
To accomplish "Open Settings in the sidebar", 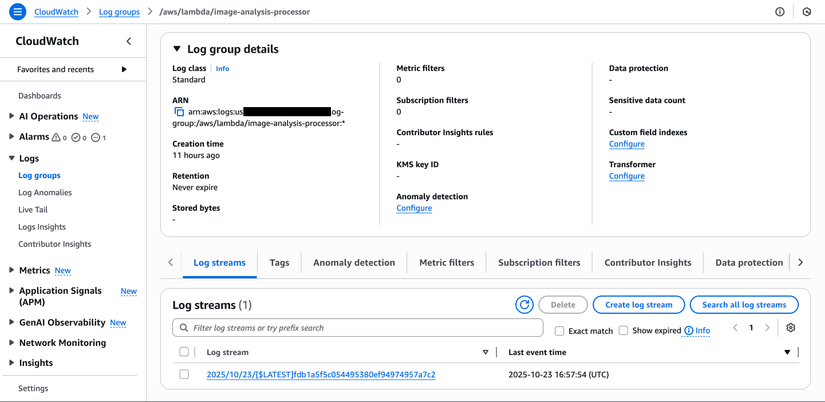I will click(33, 388).
